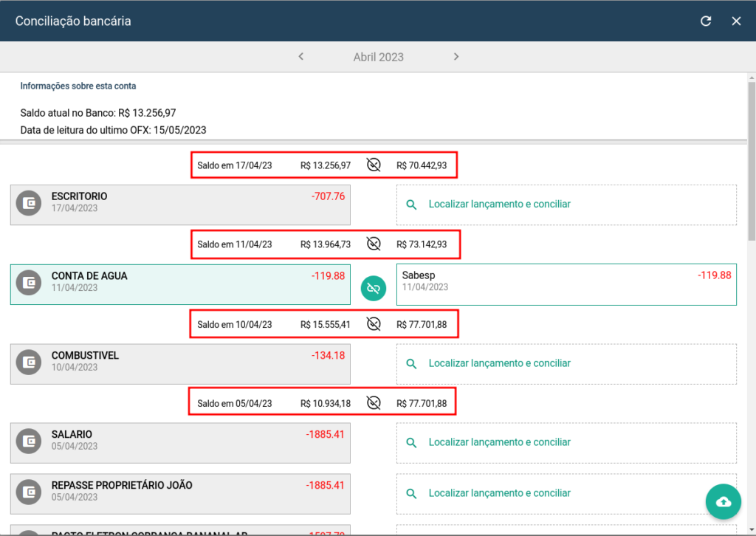This screenshot has height=536, width=756.
Task: Locate entry for REPASSE PROPRIETÁRIO JOÃO
Action: pos(566,494)
